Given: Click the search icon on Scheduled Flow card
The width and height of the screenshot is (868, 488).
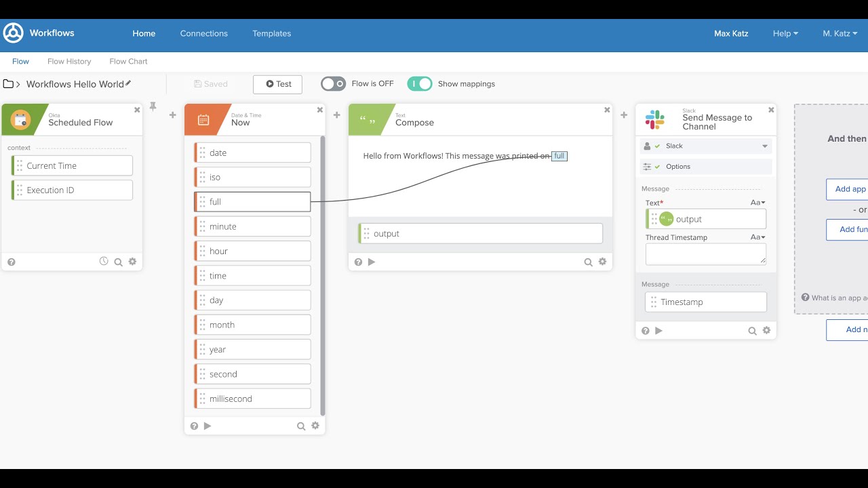Looking at the screenshot, I should [x=118, y=262].
